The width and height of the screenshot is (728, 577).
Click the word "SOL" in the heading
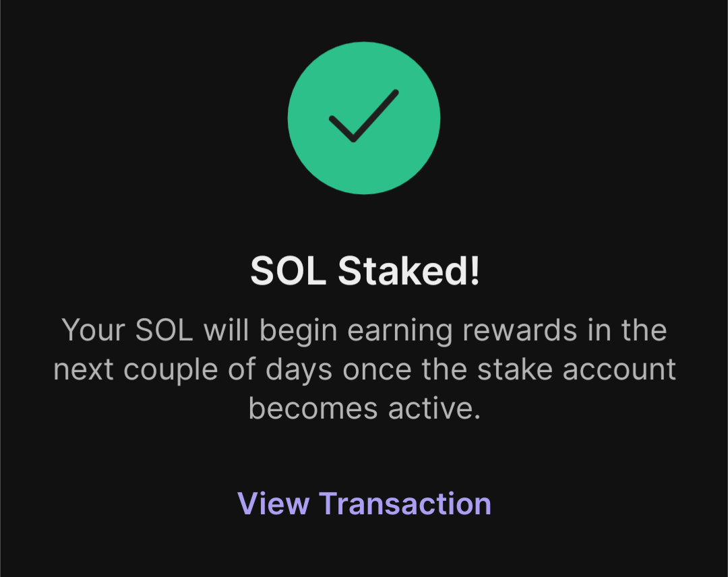[289, 271]
